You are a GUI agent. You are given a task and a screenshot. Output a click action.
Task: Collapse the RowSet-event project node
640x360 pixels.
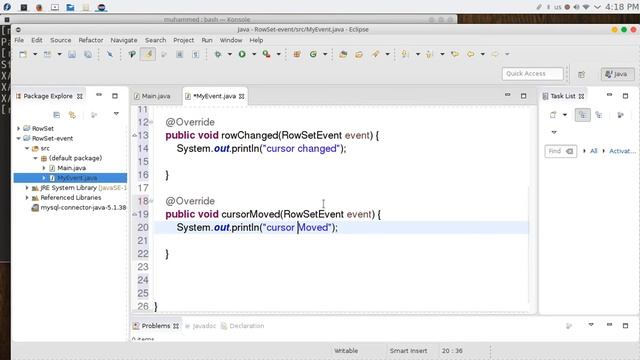click(18, 138)
